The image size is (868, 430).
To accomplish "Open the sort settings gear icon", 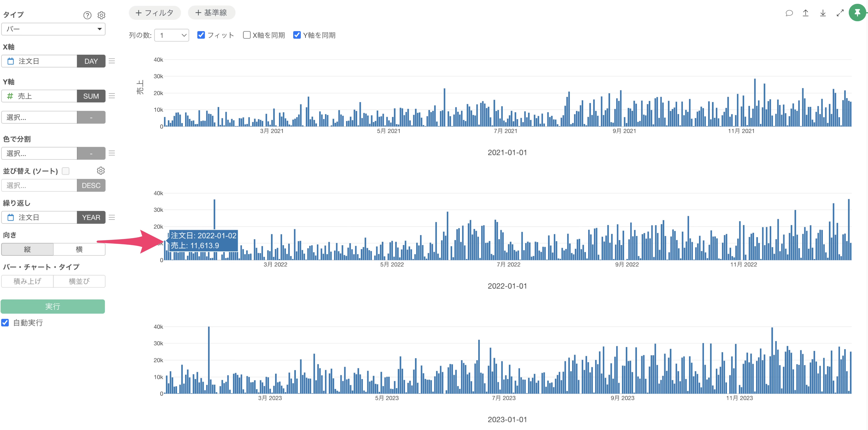I will coord(101,171).
